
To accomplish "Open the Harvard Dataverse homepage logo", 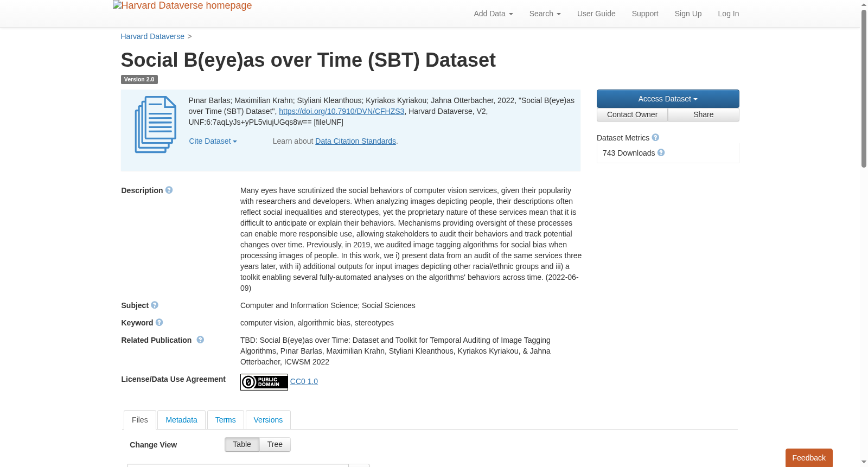I will (x=182, y=6).
